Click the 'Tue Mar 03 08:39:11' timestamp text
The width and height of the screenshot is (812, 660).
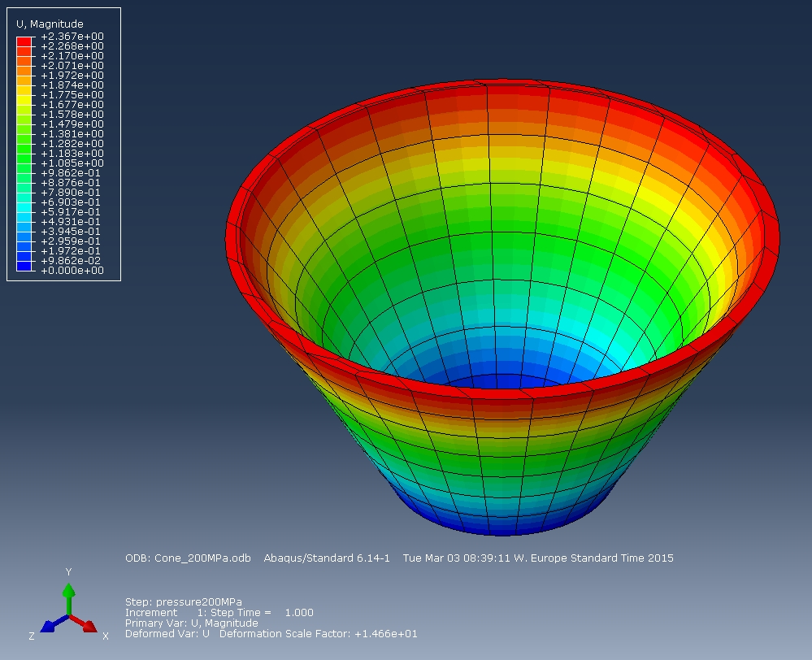coord(457,558)
